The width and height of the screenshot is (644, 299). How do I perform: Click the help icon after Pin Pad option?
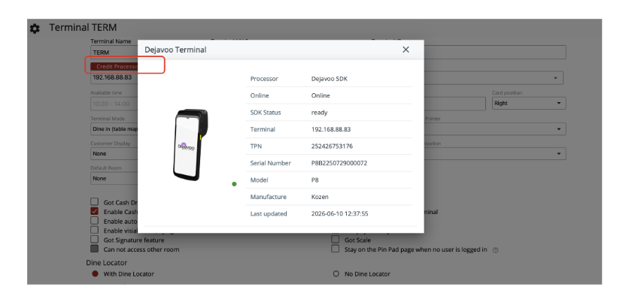[495, 249]
